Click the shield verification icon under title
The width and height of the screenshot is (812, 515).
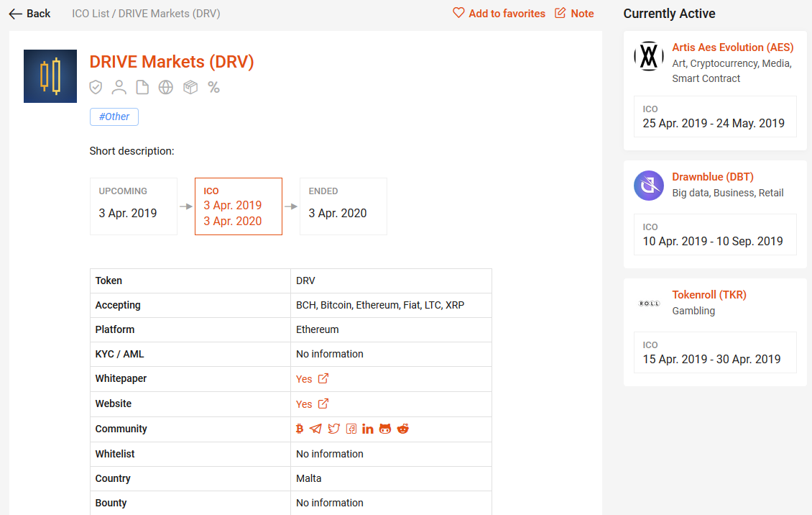pos(96,87)
